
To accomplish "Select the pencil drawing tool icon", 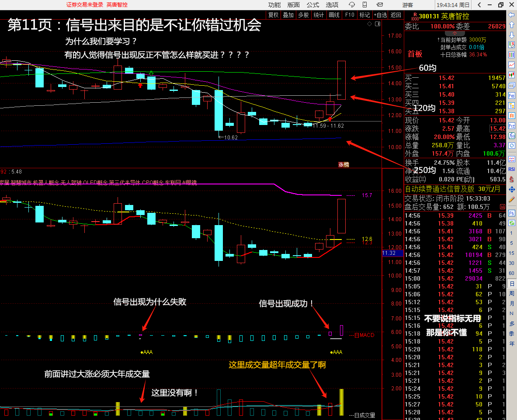I will 511,199.
